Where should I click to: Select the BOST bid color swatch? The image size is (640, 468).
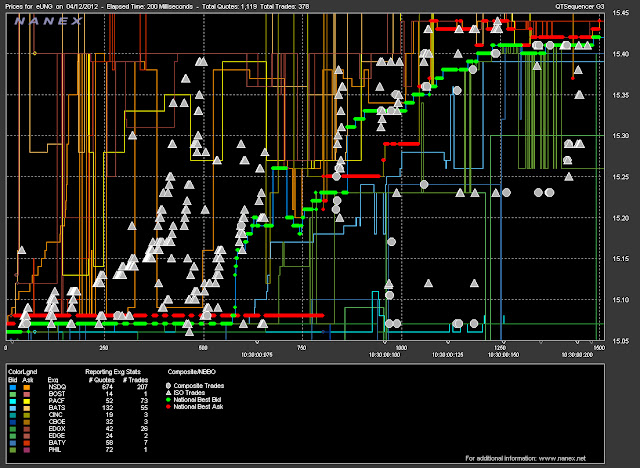point(13,394)
